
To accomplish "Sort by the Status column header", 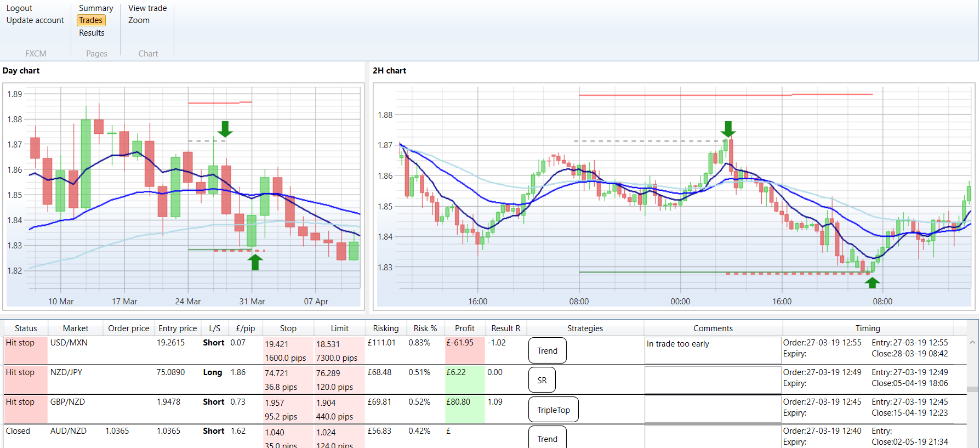I will [x=26, y=328].
